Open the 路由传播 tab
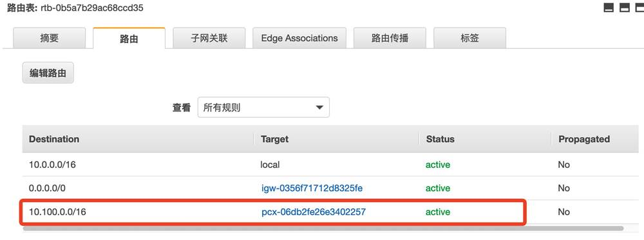Viewport: 644px width, 240px height. tap(390, 38)
